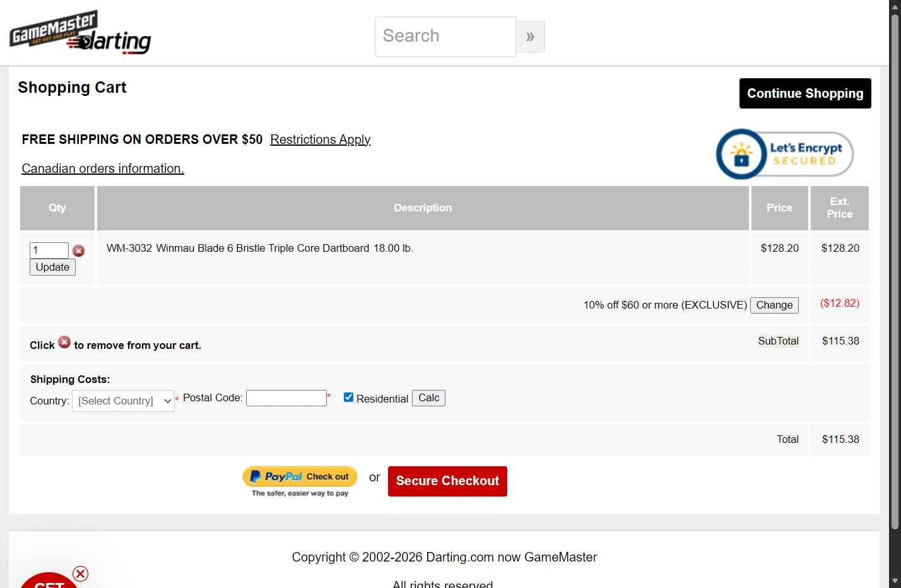Click the Shopping Cart heading

pyautogui.click(x=72, y=88)
